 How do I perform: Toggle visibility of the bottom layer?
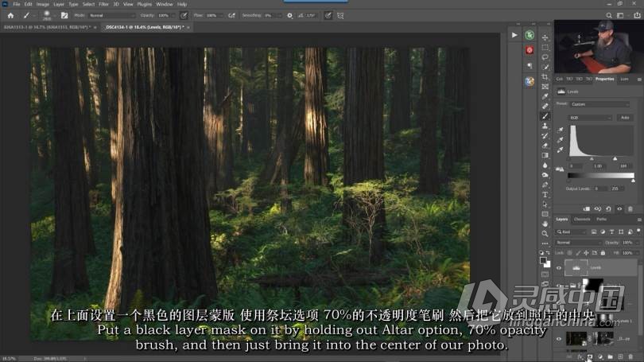pyautogui.click(x=559, y=339)
